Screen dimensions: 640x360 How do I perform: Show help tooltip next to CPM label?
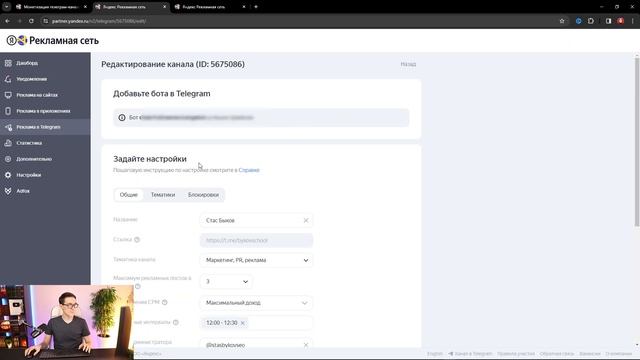click(x=164, y=302)
